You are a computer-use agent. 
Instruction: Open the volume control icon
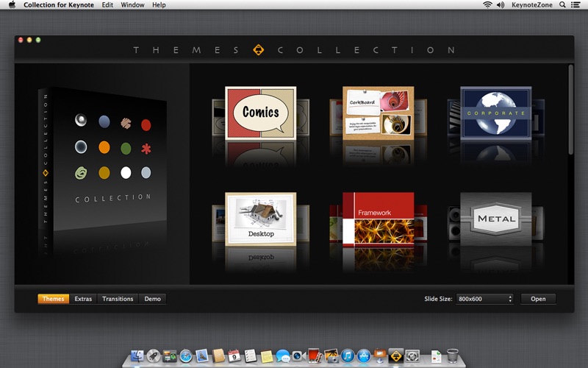[501, 5]
